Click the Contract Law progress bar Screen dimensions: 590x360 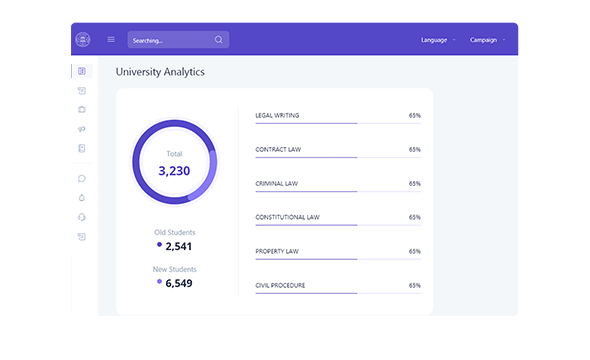coord(338,157)
